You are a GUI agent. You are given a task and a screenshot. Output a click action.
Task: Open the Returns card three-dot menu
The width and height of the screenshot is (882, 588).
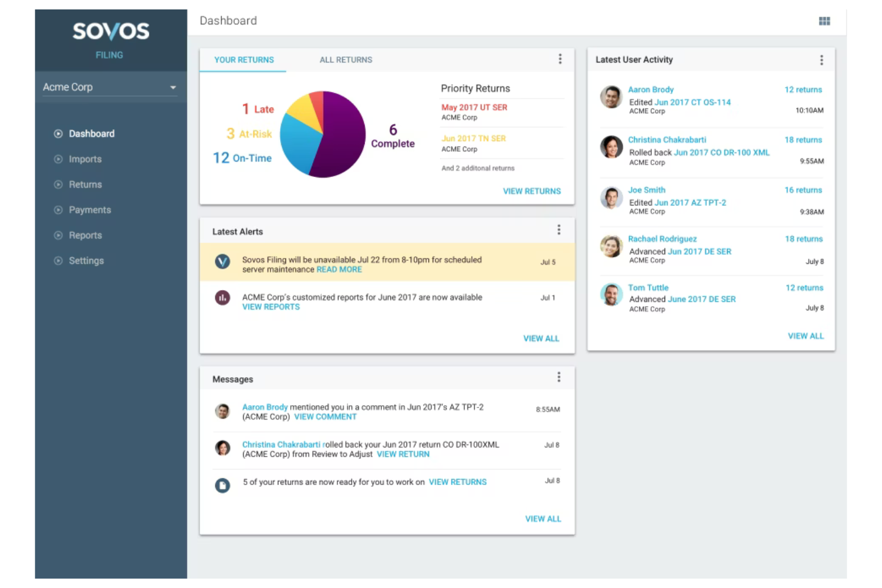coord(560,59)
